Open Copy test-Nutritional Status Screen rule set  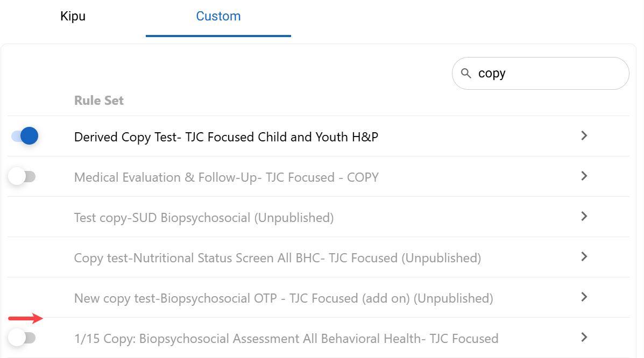[277, 258]
